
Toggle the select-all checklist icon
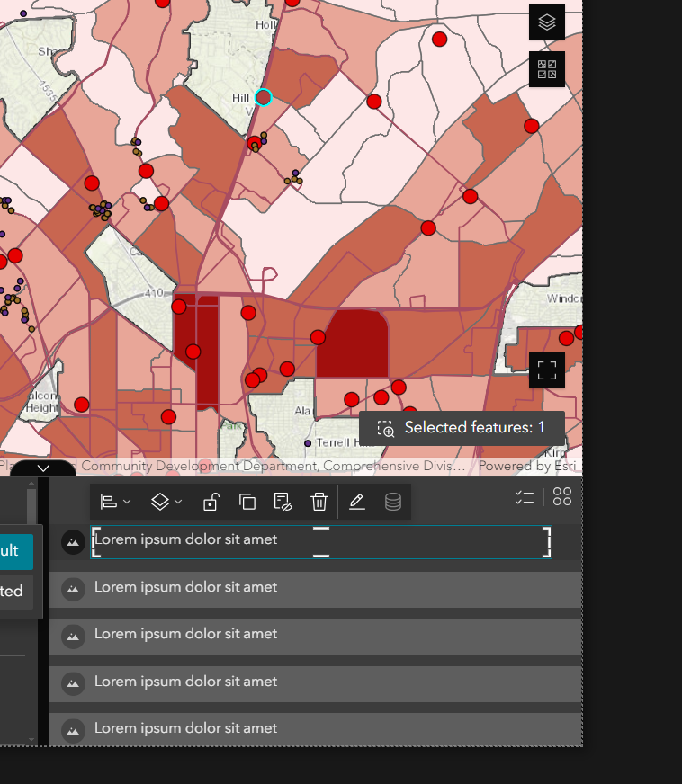(x=524, y=498)
